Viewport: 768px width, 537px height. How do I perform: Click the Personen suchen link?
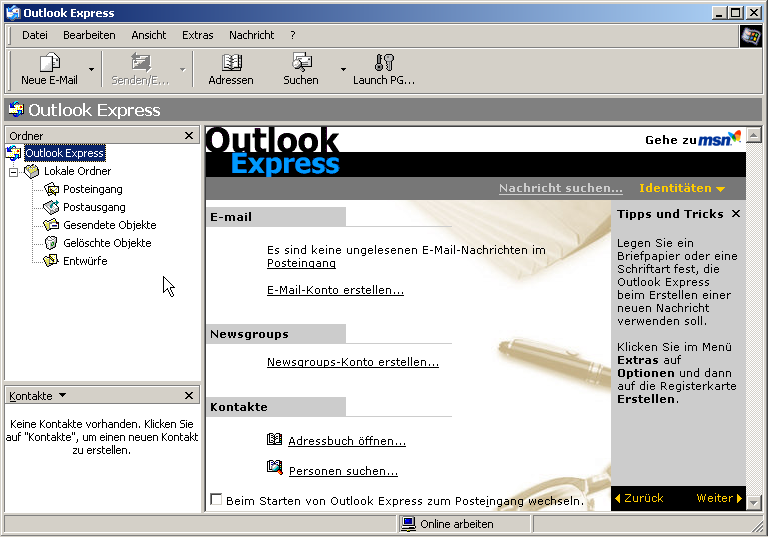(x=343, y=471)
